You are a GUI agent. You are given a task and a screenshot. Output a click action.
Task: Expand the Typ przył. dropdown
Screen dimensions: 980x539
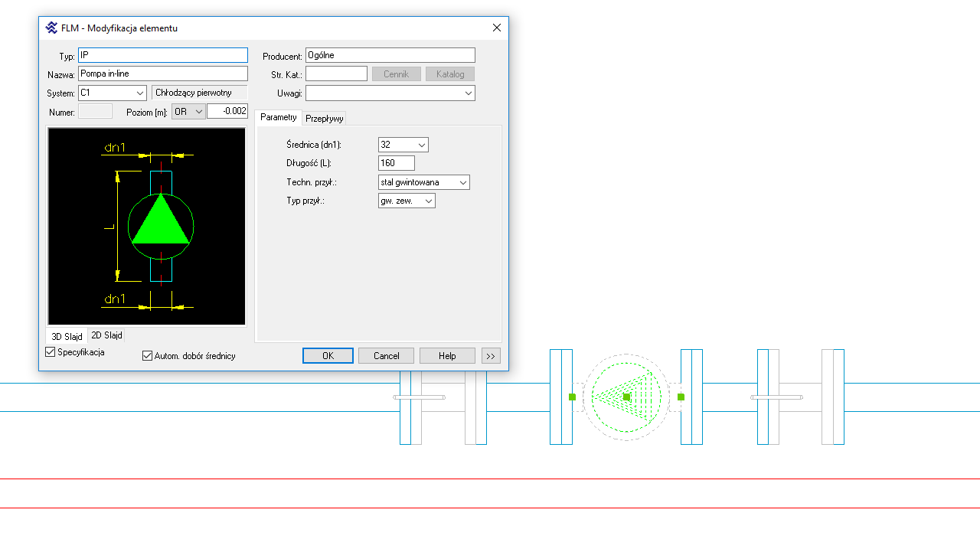click(407, 201)
